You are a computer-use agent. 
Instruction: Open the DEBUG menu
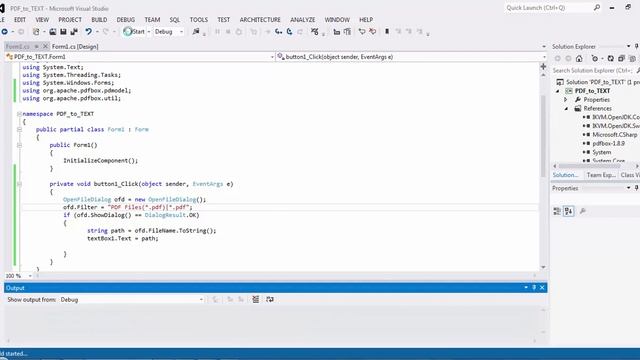(x=126, y=20)
